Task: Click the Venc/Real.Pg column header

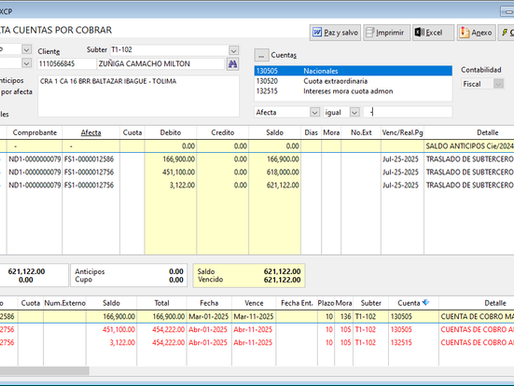Action: 402,132
